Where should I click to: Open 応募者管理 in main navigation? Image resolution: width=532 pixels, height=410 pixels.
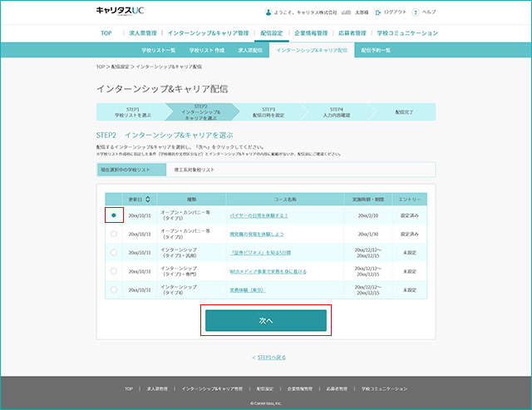coord(352,33)
